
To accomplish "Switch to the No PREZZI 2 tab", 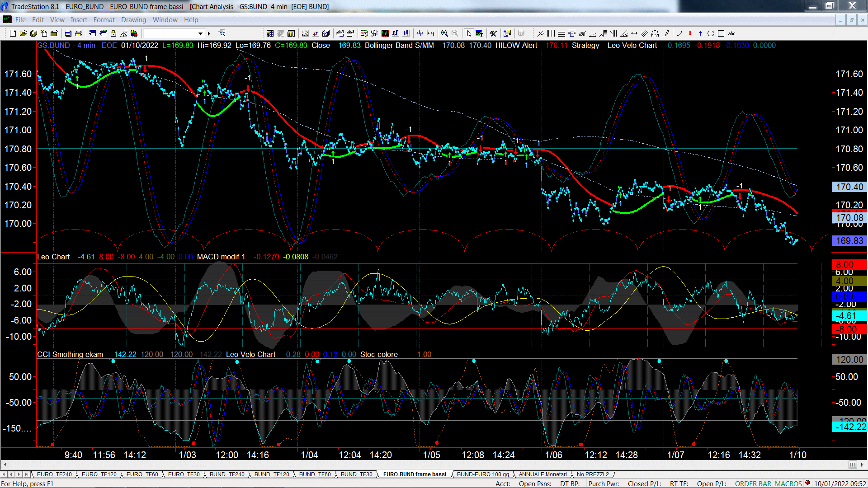I will (593, 474).
